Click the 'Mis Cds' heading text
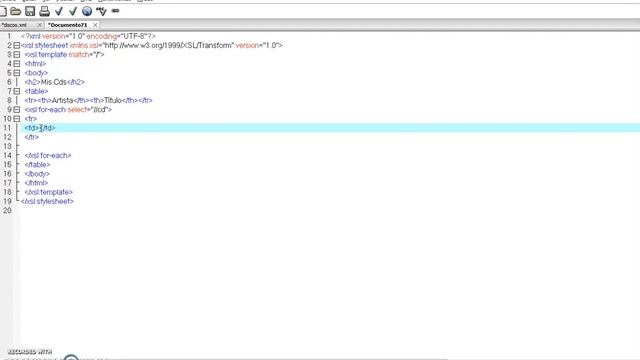This screenshot has height=360, width=640. pyautogui.click(x=53, y=82)
